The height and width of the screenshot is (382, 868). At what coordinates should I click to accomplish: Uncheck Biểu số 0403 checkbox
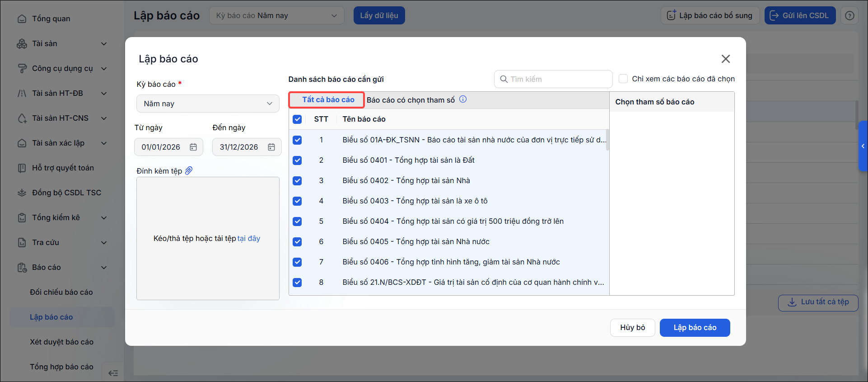[x=297, y=201]
